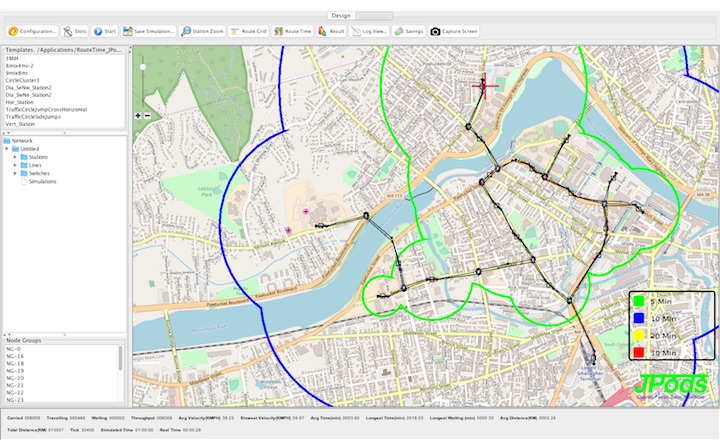Capture Screen with camera button
Screen dimensions: 720x440
455,31
